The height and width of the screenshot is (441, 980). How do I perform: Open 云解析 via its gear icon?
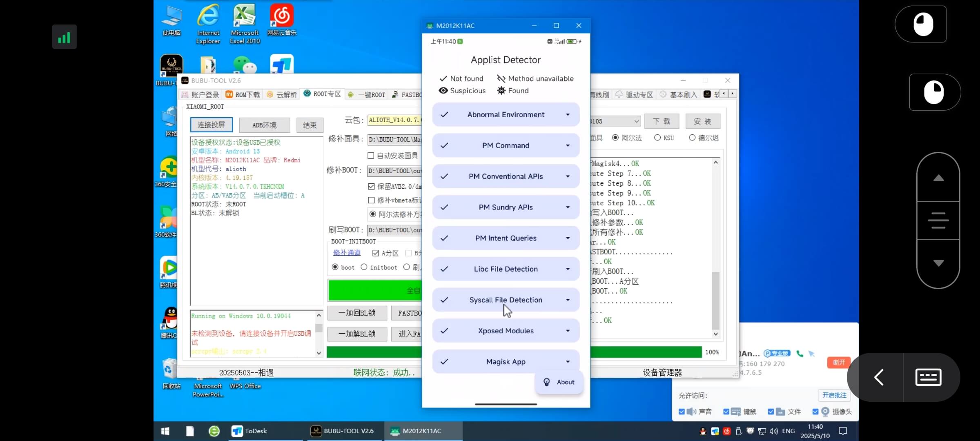point(269,94)
